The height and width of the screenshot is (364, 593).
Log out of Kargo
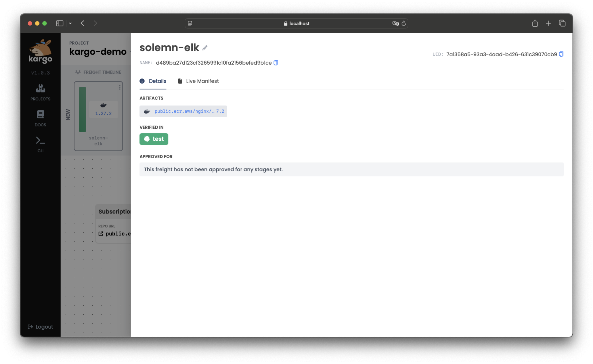coord(40,327)
